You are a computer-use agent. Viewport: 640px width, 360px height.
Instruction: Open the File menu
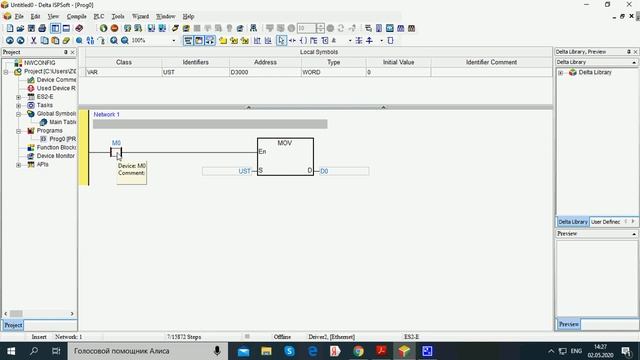click(x=19, y=16)
